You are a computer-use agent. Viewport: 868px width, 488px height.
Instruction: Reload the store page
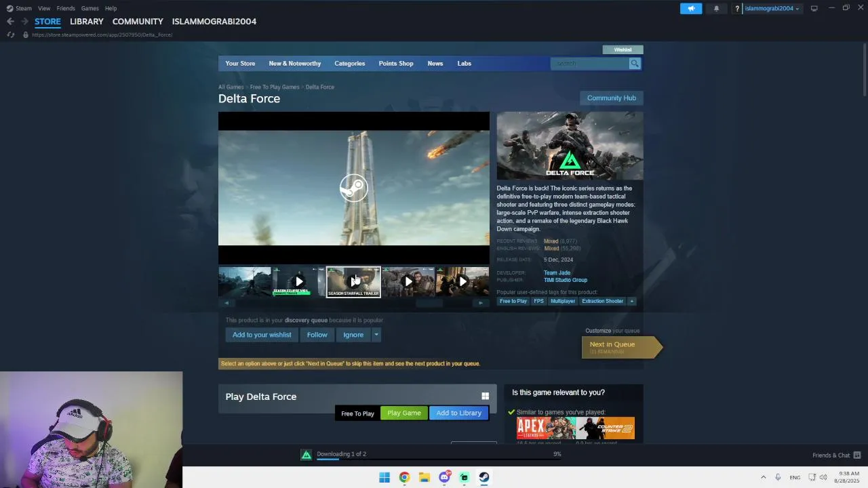click(10, 35)
